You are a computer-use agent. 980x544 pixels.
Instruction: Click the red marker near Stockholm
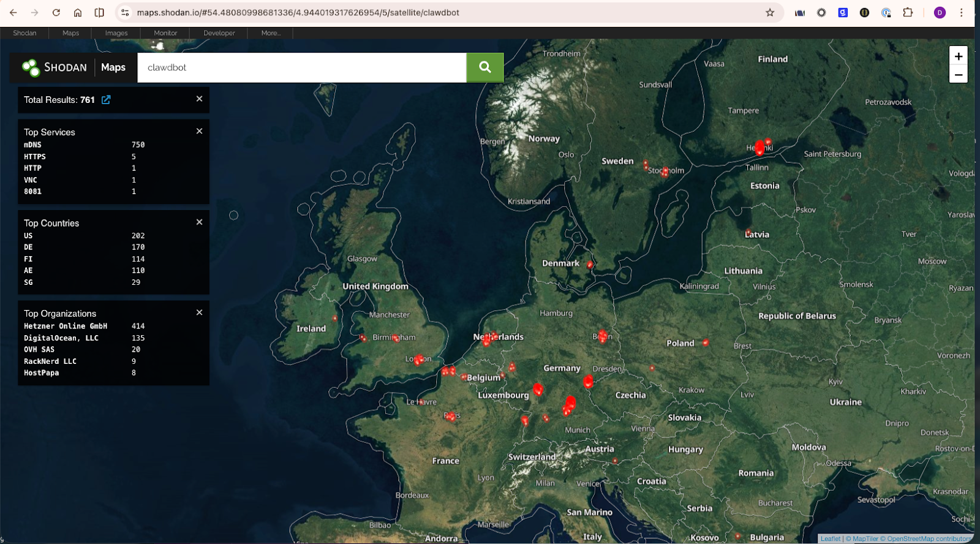click(665, 172)
